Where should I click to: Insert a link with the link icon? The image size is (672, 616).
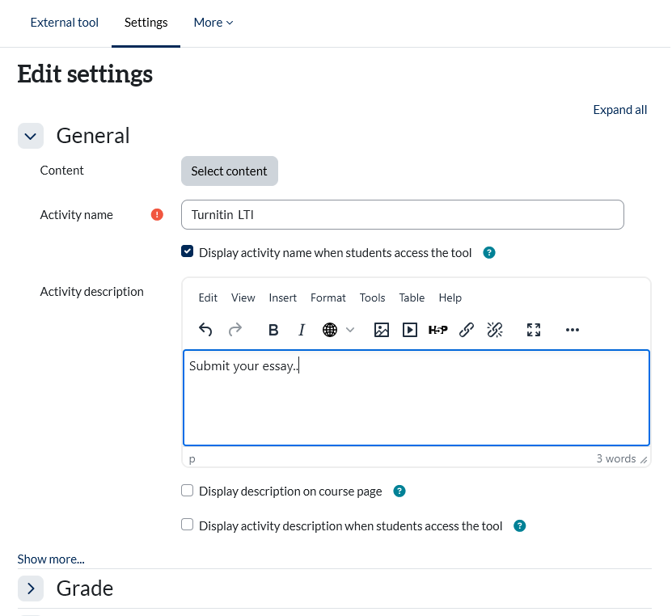[466, 330]
